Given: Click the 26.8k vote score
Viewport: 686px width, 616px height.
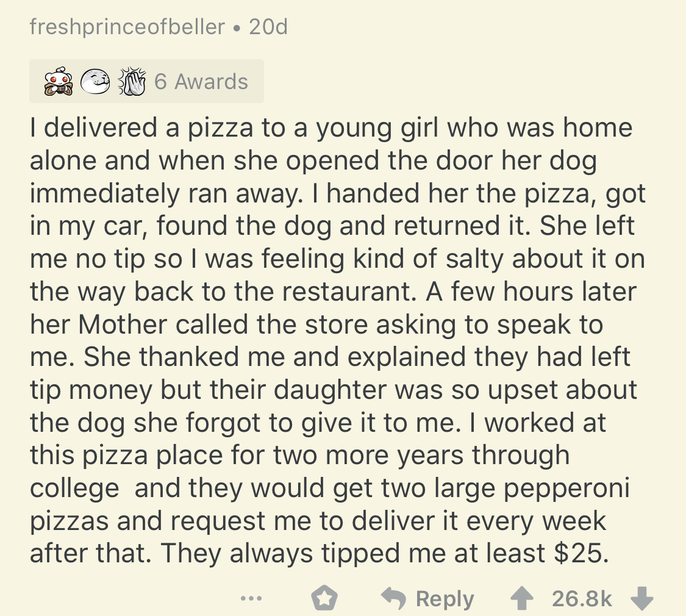Looking at the screenshot, I should pos(582,598).
